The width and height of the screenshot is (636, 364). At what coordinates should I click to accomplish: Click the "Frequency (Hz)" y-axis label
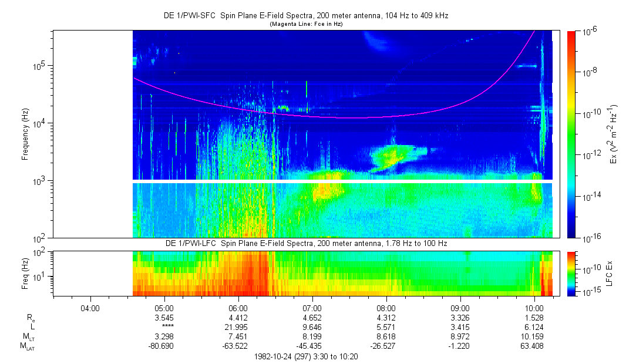pyautogui.click(x=26, y=134)
